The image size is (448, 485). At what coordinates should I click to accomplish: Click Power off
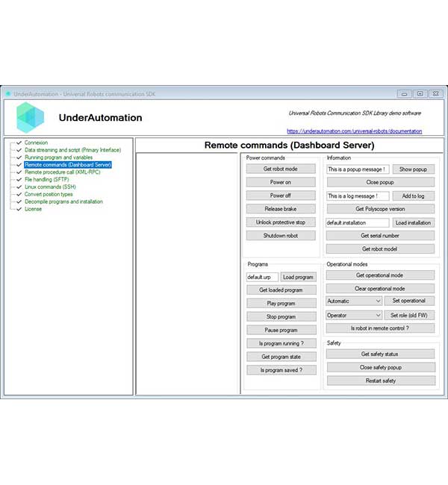281,195
